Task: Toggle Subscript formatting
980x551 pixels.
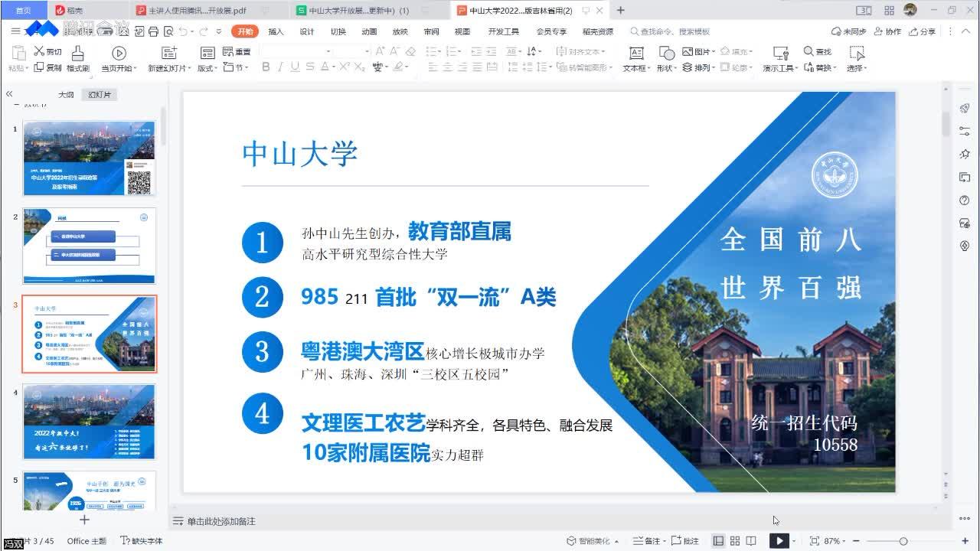Action: tap(358, 67)
